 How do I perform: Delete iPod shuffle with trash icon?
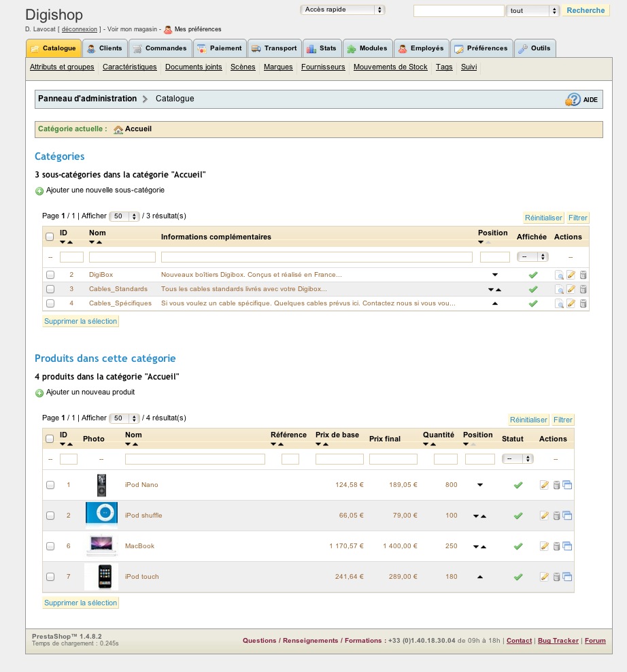tap(556, 516)
